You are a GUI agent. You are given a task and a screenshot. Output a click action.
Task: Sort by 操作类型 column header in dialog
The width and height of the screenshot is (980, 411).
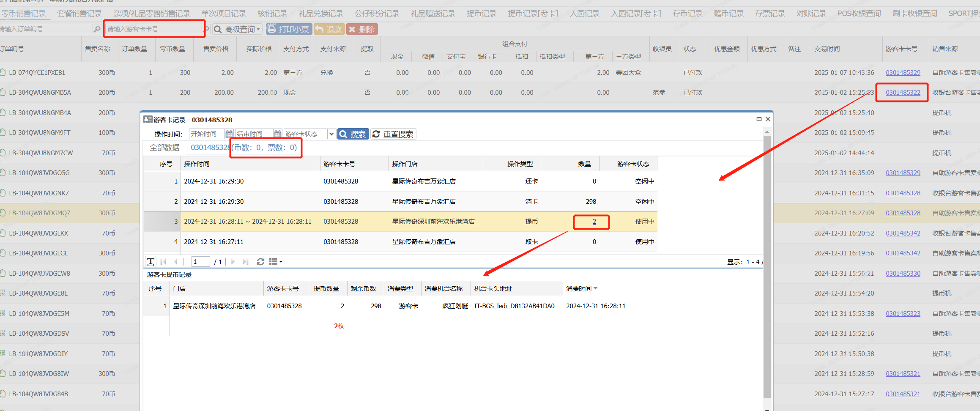pyautogui.click(x=512, y=164)
